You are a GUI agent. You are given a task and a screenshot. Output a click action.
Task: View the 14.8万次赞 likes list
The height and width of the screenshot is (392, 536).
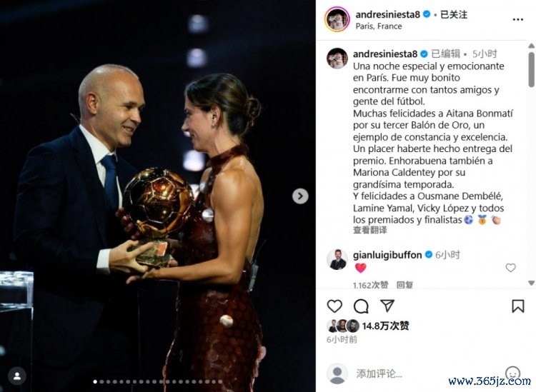(x=385, y=326)
